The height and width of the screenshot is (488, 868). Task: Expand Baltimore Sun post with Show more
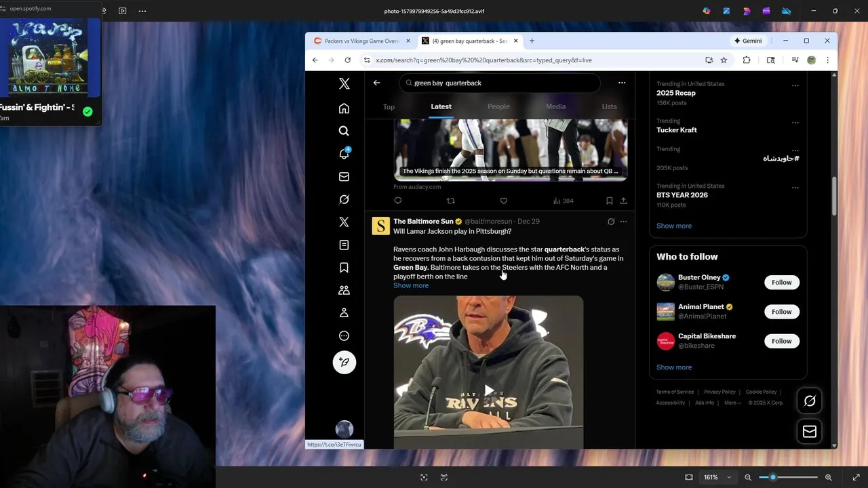coord(411,285)
